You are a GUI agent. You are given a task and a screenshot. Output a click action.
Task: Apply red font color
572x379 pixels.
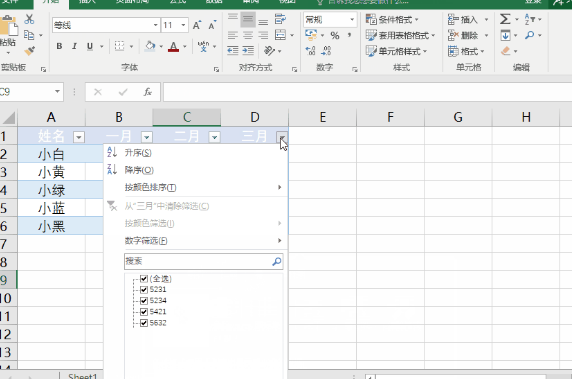(174, 46)
